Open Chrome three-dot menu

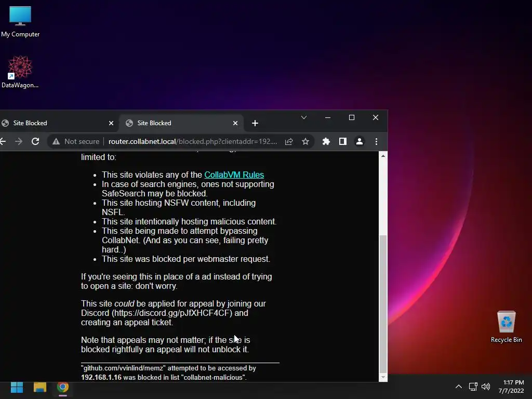point(376,141)
